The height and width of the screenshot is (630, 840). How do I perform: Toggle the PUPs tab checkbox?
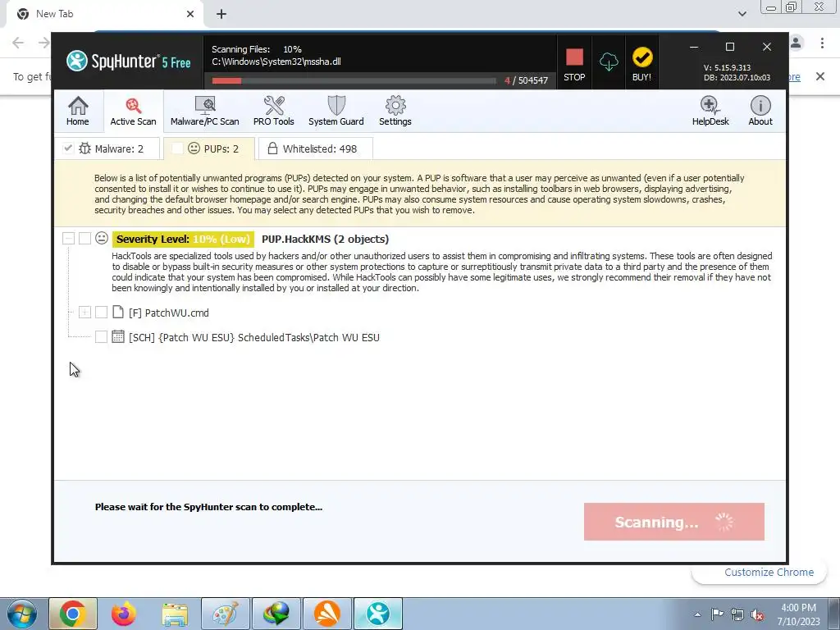coord(177,148)
